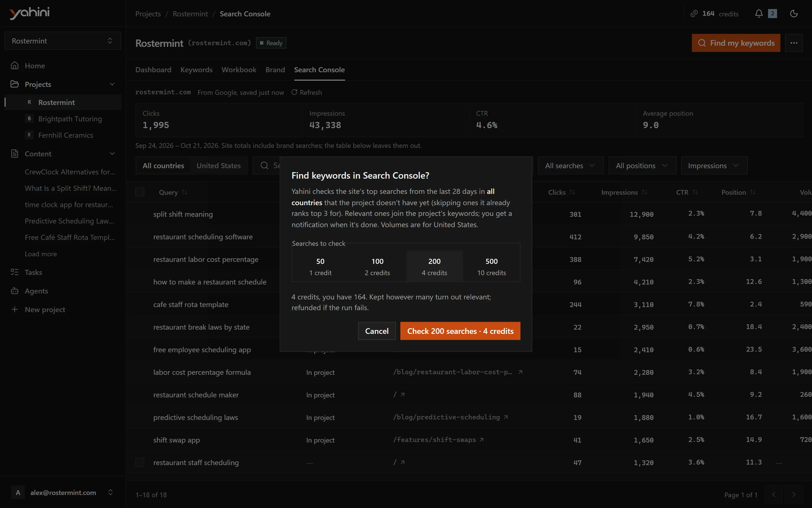Image resolution: width=812 pixels, height=508 pixels.
Task: Click the Agents robot icon
Action: [x=14, y=291]
